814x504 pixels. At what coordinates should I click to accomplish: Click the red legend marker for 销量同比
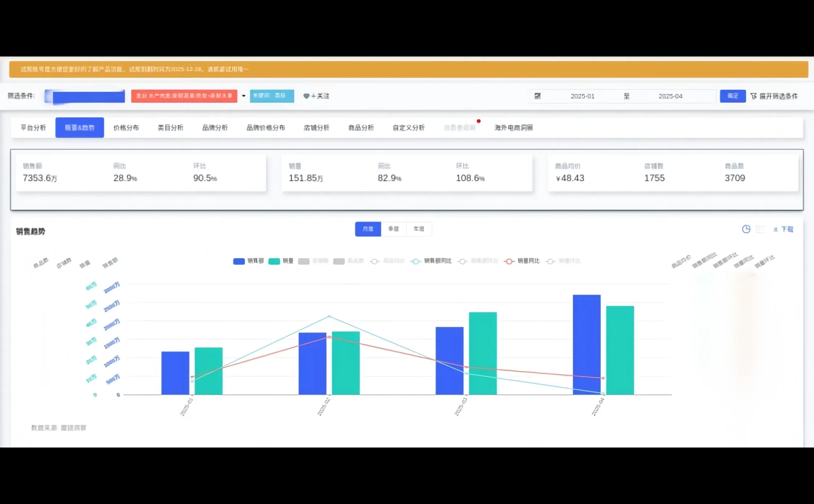click(x=509, y=261)
